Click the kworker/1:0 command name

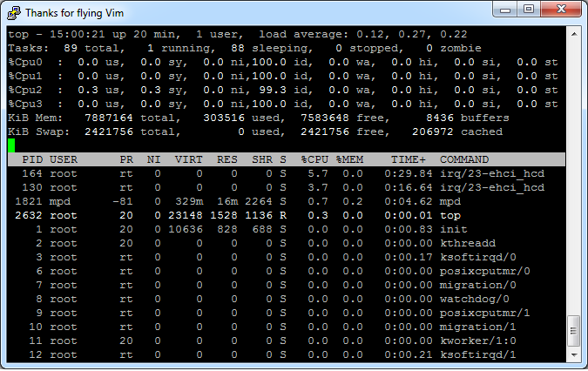pos(478,341)
